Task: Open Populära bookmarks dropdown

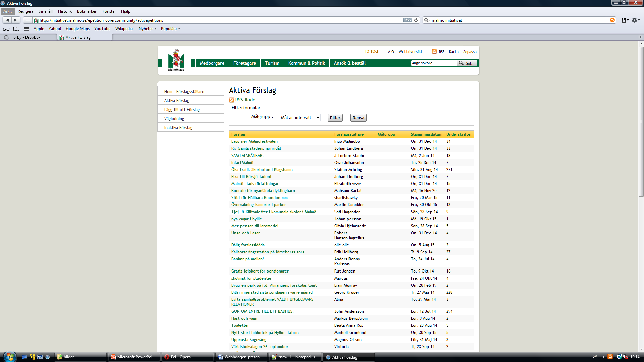Action: [x=171, y=29]
